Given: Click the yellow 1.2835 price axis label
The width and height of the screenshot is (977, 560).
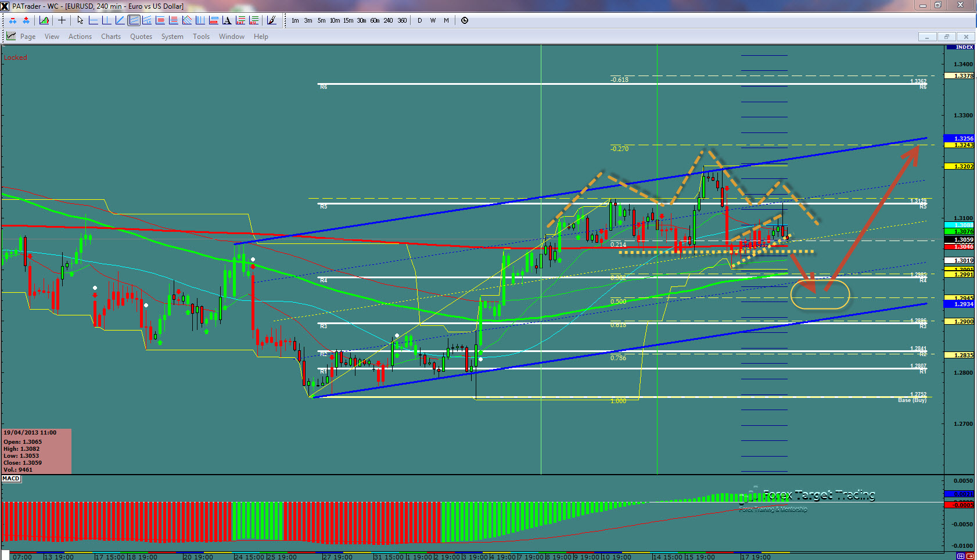Looking at the screenshot, I should 960,355.
